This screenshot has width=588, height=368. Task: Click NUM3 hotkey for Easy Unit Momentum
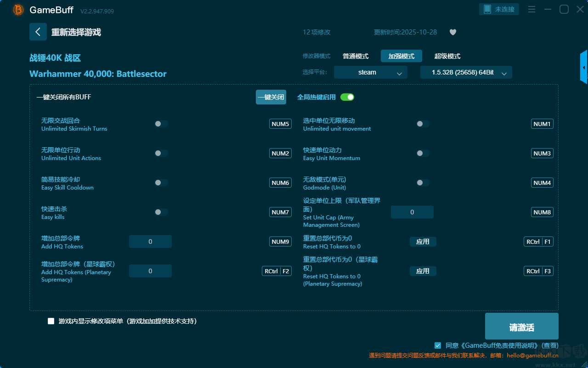[542, 153]
